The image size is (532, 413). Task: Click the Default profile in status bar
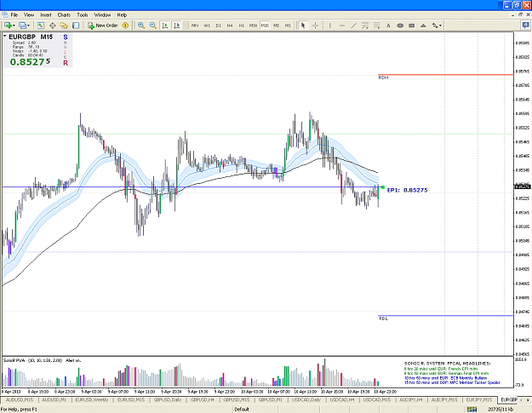pos(242,410)
